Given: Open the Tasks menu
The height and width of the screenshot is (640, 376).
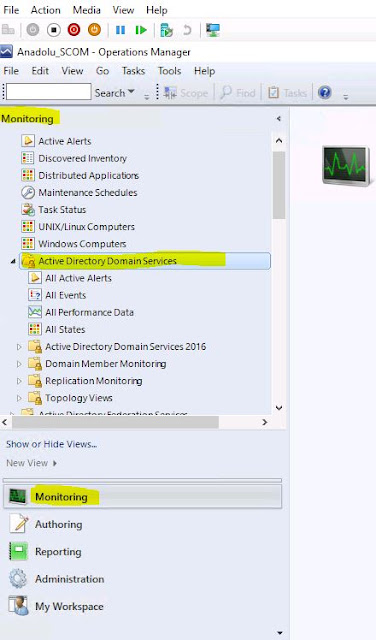Looking at the screenshot, I should (x=133, y=71).
